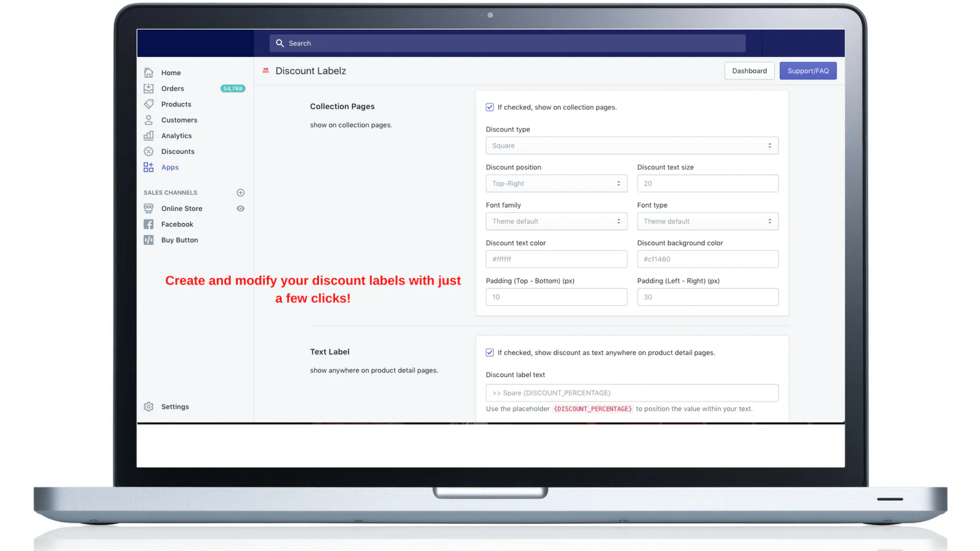Select Apps in the sidebar

pyautogui.click(x=170, y=168)
